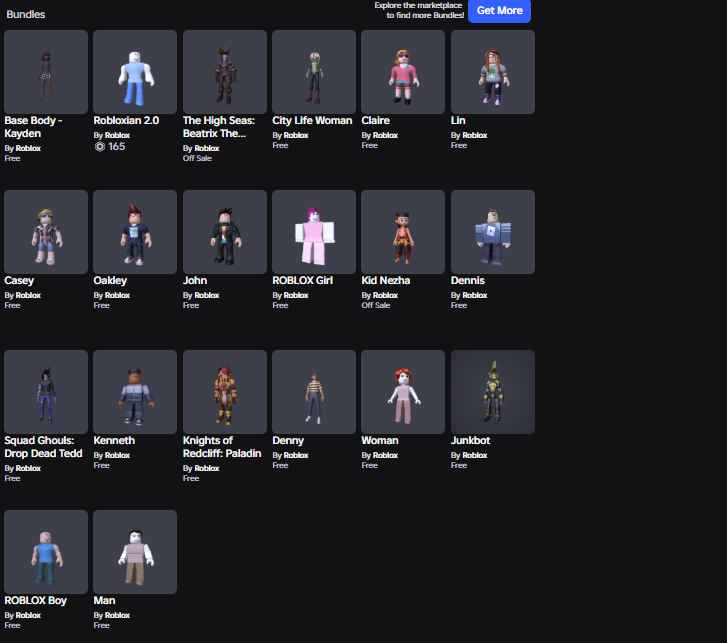Viewport: 727px width, 643px height.
Task: Click the Dennis bundle name link
Action: point(468,280)
